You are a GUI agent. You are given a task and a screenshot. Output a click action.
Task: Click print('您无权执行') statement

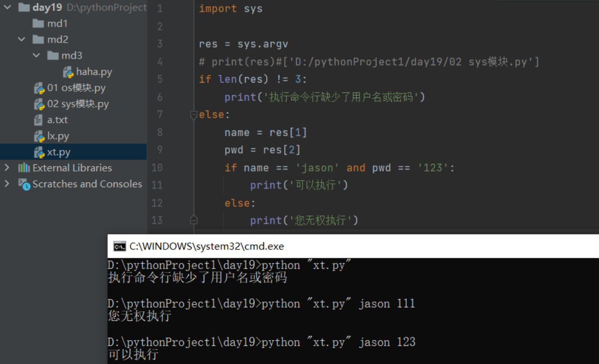point(304,220)
